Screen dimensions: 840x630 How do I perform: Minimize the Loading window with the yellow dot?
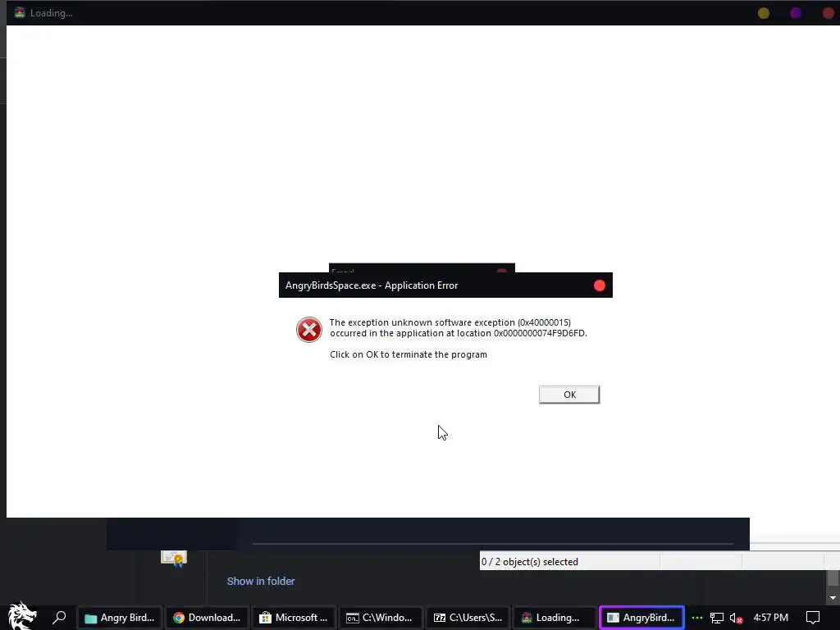click(764, 13)
